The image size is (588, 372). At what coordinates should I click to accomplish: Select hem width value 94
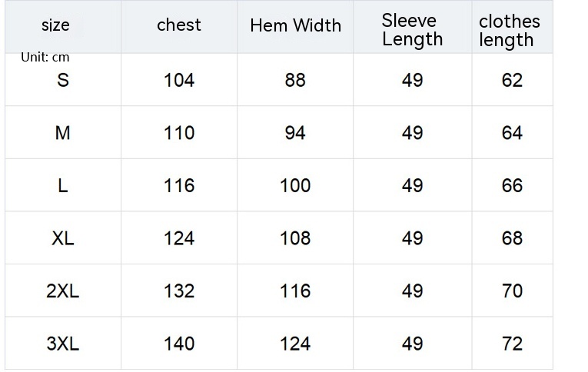[x=295, y=133]
